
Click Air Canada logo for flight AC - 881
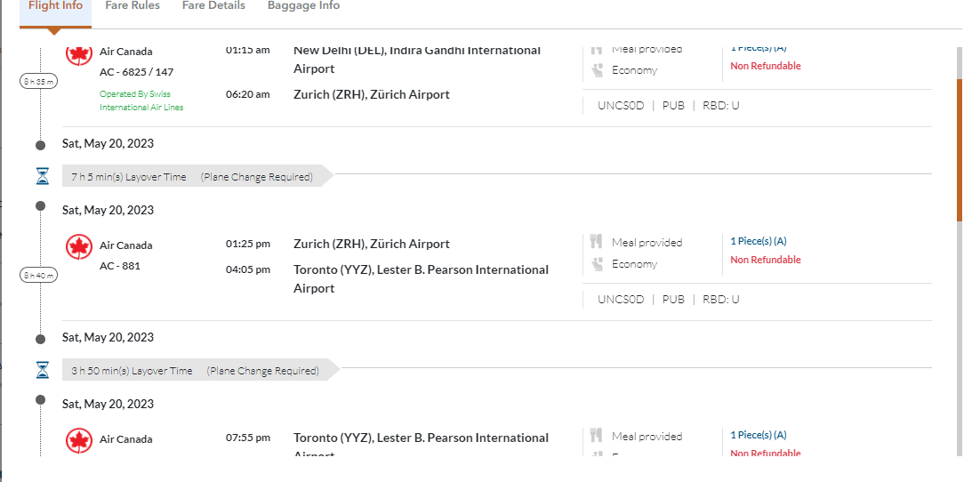(79, 246)
